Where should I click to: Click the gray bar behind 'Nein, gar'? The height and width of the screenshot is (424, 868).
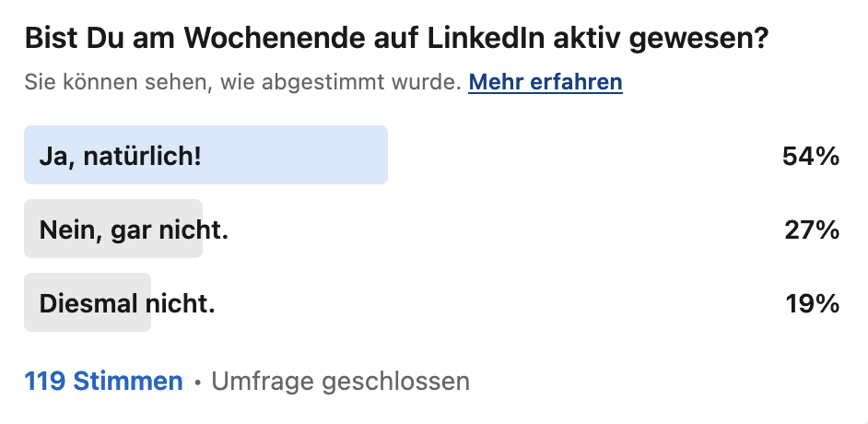click(x=113, y=229)
